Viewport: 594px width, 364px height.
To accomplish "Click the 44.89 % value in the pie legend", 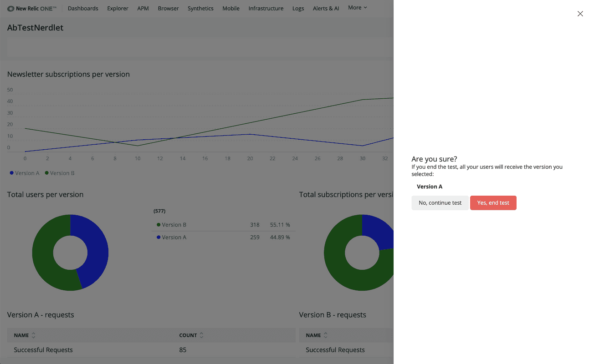I will point(280,238).
